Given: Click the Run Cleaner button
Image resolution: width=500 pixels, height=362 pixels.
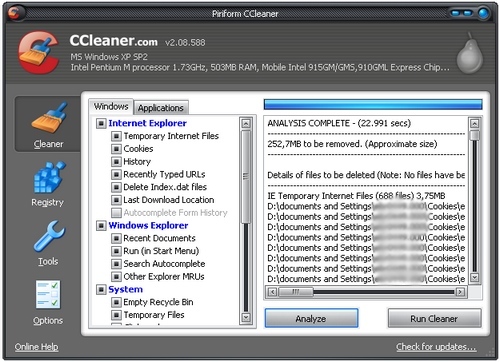Looking at the screenshot, I should pyautogui.click(x=434, y=319).
